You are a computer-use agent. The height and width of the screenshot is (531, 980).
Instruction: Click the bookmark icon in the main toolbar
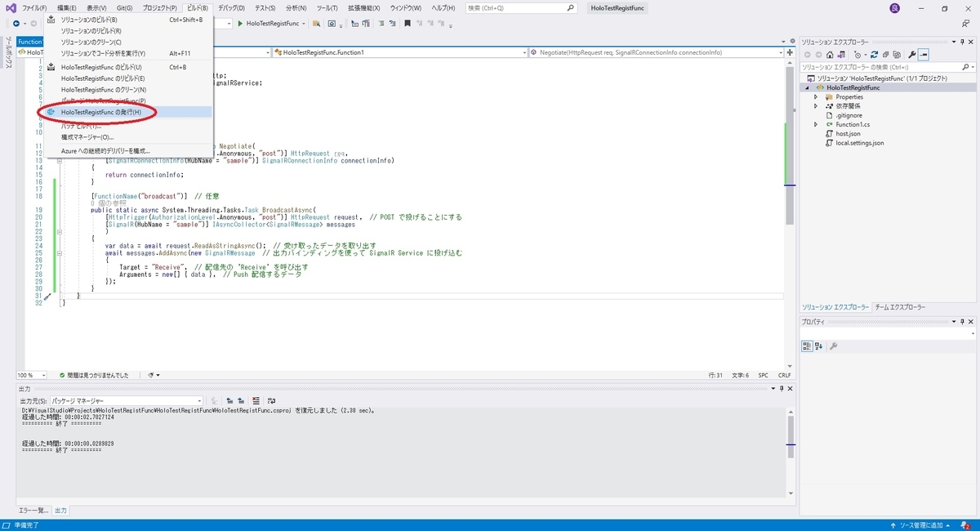tap(408, 23)
